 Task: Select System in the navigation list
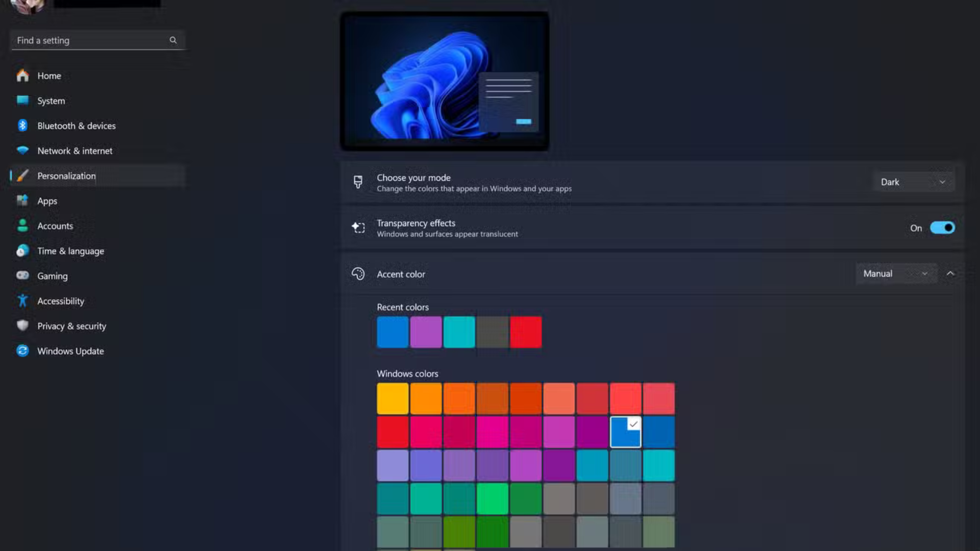point(51,101)
